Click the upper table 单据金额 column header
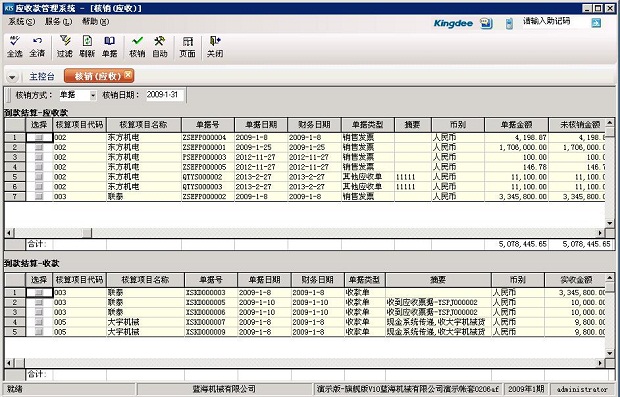The height and width of the screenshot is (397, 620). [516, 125]
